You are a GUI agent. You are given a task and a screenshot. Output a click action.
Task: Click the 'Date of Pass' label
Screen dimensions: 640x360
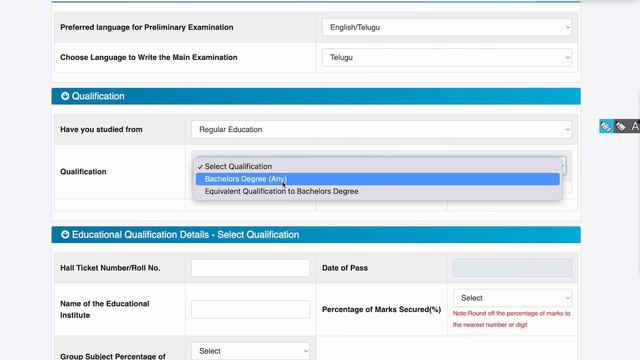pos(345,268)
